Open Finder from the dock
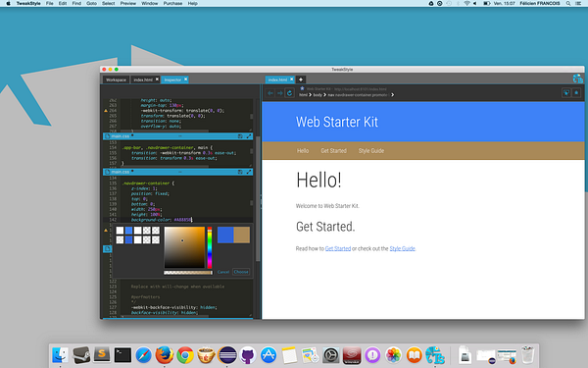This screenshot has height=368, width=588. [x=60, y=355]
